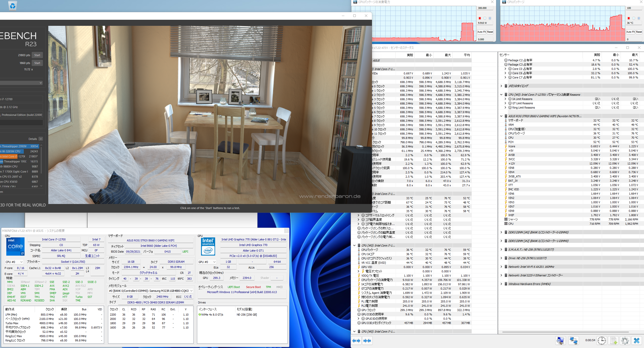
Task: Open the Recycle Bin desktop icon
Action: [12, 5]
